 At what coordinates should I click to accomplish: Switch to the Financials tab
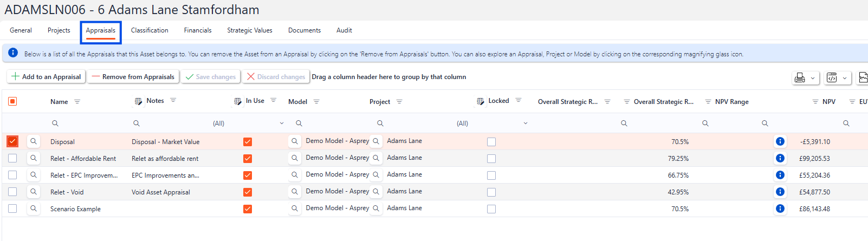click(197, 30)
